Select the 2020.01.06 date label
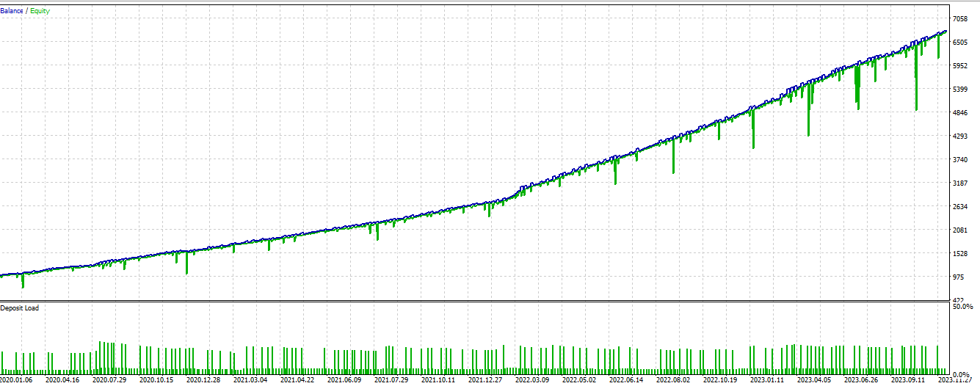Image resolution: width=980 pixels, height=386 pixels. pos(18,380)
